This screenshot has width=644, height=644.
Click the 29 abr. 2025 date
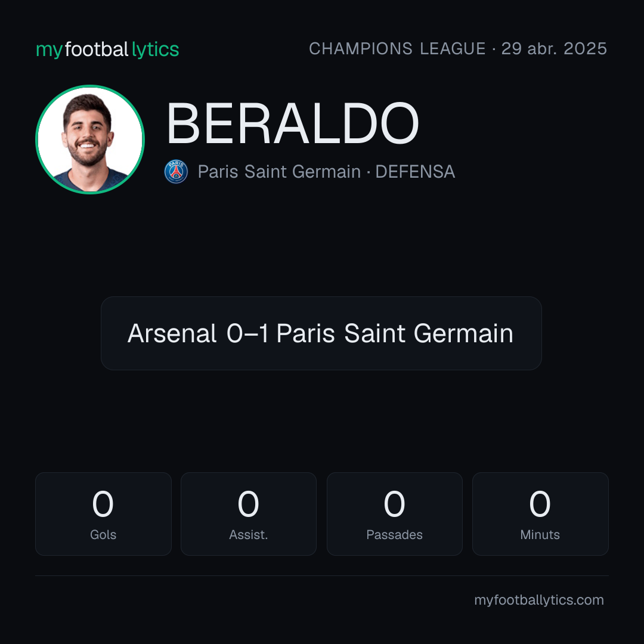554,48
